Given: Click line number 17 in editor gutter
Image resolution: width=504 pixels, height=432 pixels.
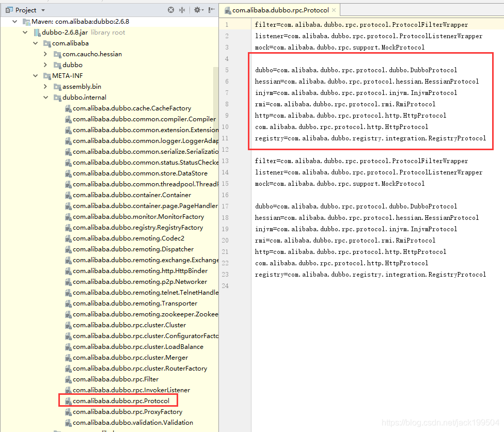Looking at the screenshot, I should 225,206.
